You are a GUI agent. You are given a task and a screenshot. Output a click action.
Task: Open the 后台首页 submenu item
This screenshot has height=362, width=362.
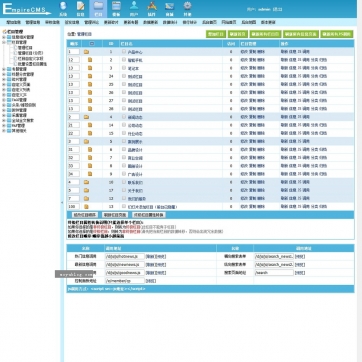click(x=209, y=22)
